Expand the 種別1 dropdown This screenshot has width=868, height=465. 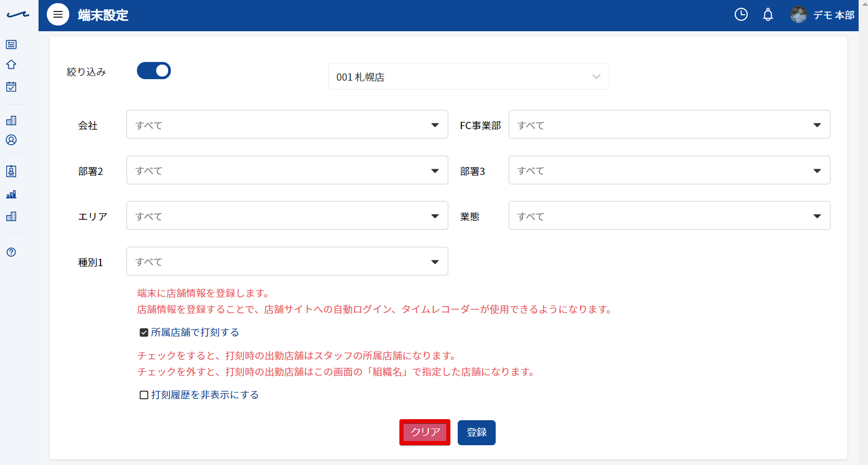point(287,261)
